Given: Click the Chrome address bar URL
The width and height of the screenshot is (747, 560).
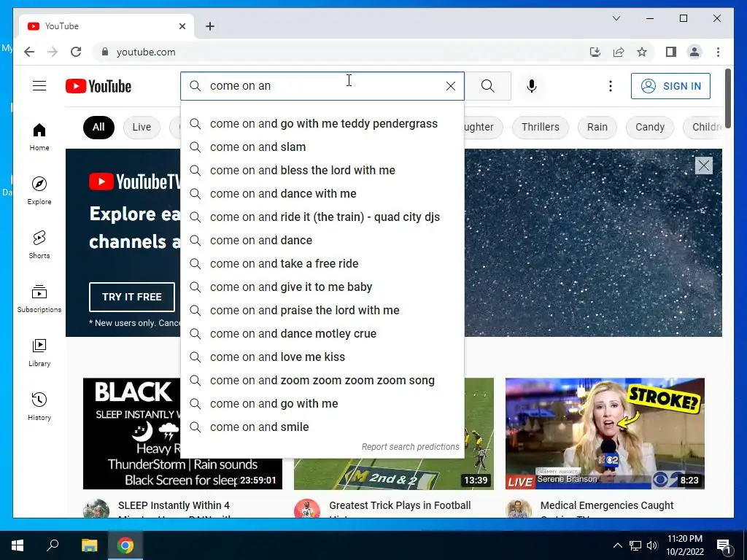Looking at the screenshot, I should 146,52.
